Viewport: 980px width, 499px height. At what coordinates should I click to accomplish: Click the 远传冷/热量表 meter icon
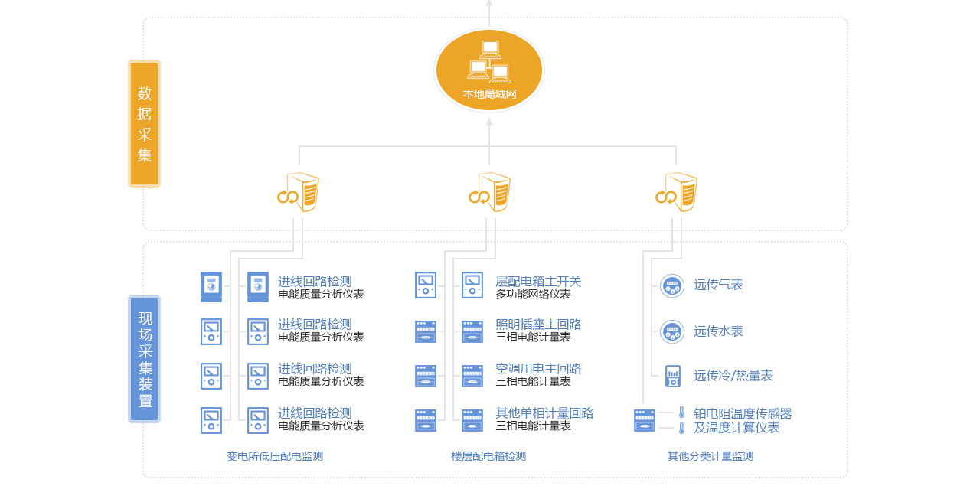click(x=673, y=376)
